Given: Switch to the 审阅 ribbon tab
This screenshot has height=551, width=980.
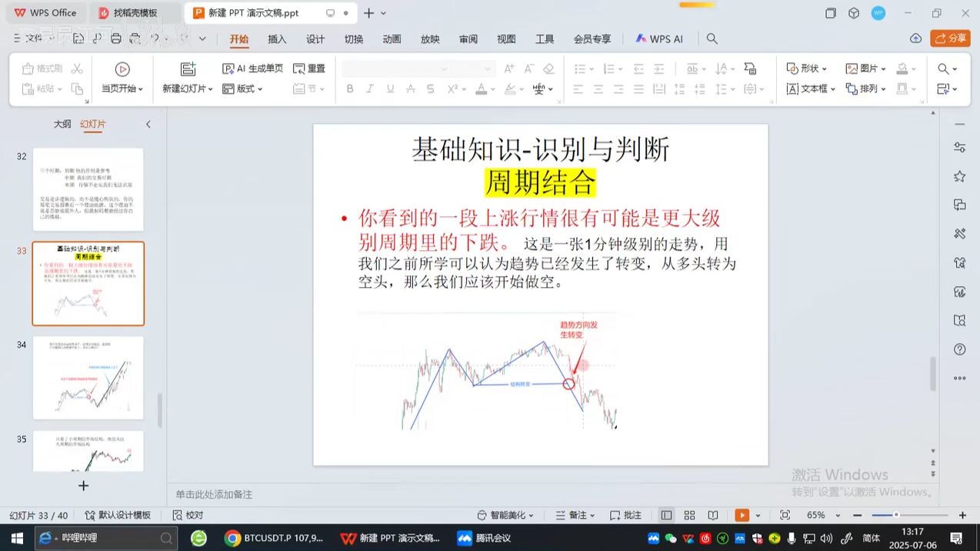Looking at the screenshot, I should point(468,39).
